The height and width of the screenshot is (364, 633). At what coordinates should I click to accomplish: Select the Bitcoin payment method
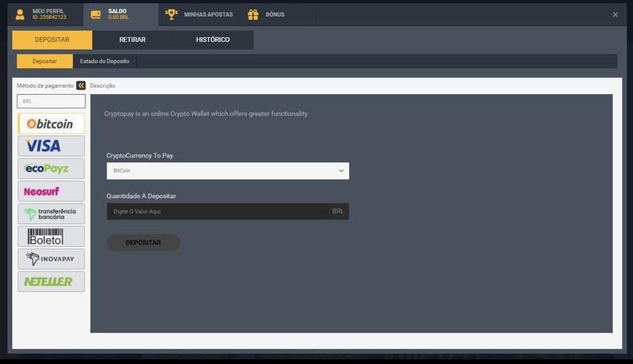[x=51, y=123]
